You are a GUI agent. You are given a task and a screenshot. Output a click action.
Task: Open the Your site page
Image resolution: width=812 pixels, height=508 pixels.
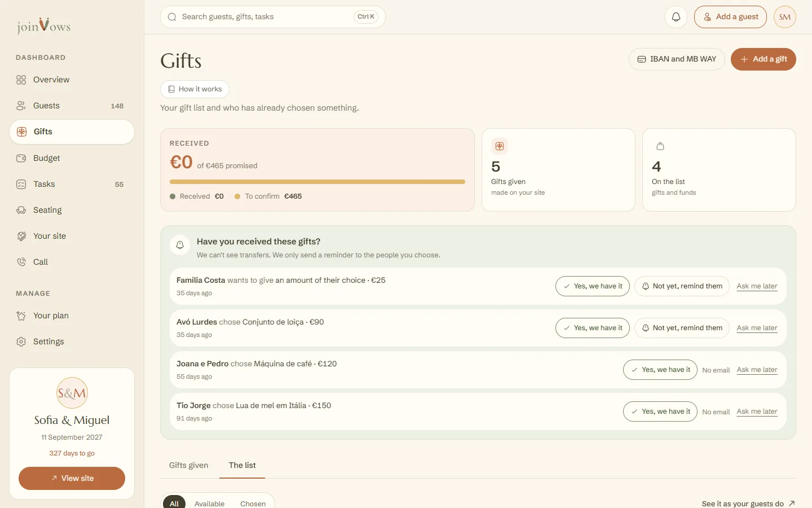(72, 236)
